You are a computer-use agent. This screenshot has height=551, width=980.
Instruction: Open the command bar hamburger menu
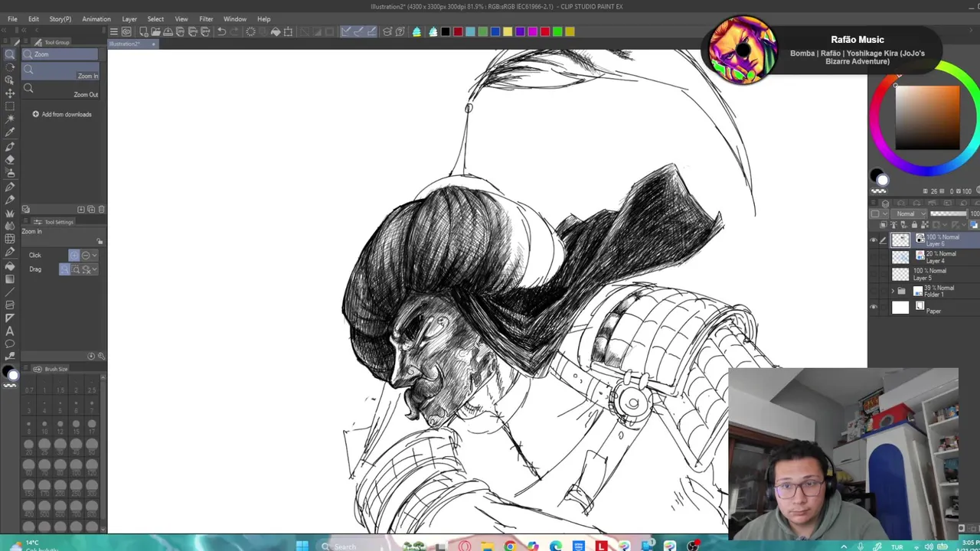coord(113,31)
